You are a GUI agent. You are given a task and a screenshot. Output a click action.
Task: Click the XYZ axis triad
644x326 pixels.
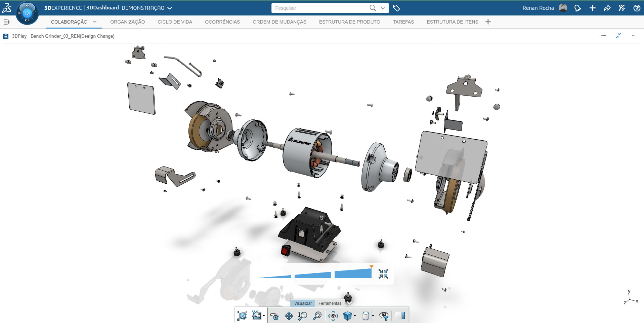click(631, 297)
